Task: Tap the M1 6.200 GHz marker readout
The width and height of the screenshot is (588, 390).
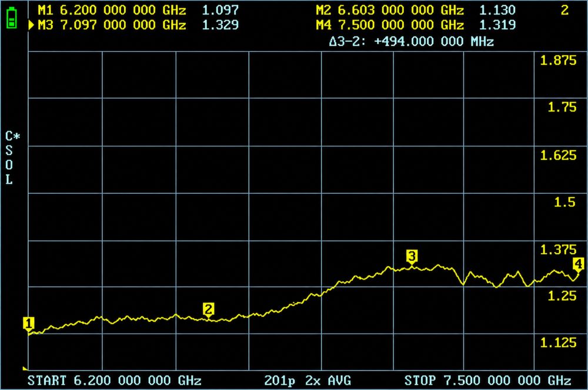Action: (x=138, y=10)
